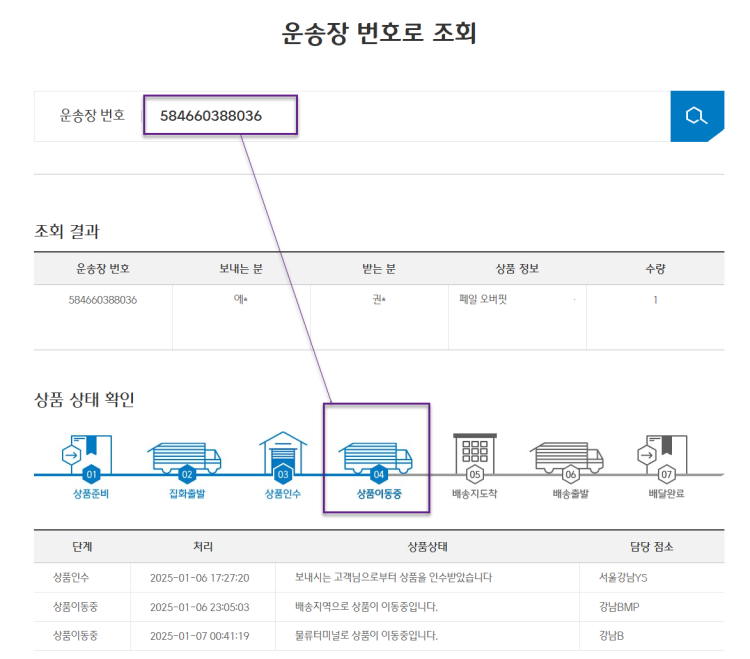The image size is (750, 659).
Task: Click the blue search magnifier button
Action: coord(697,116)
